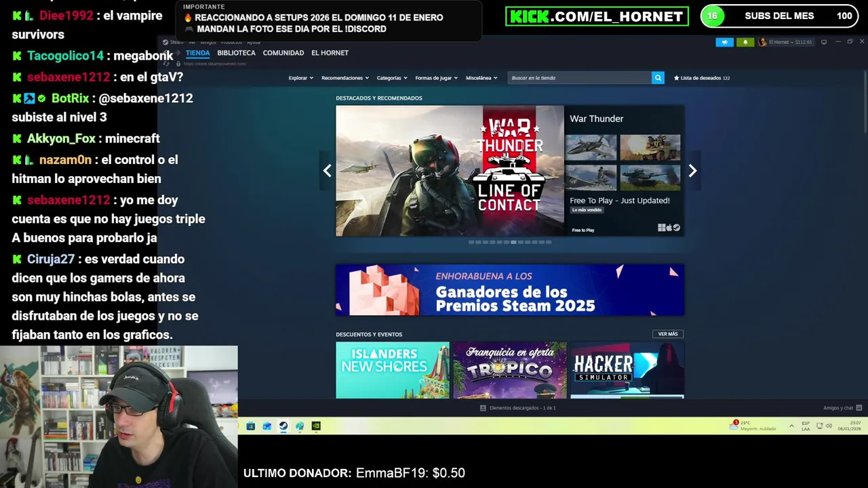Click the last carousel page indicator dot
868x488 pixels.
click(x=549, y=242)
